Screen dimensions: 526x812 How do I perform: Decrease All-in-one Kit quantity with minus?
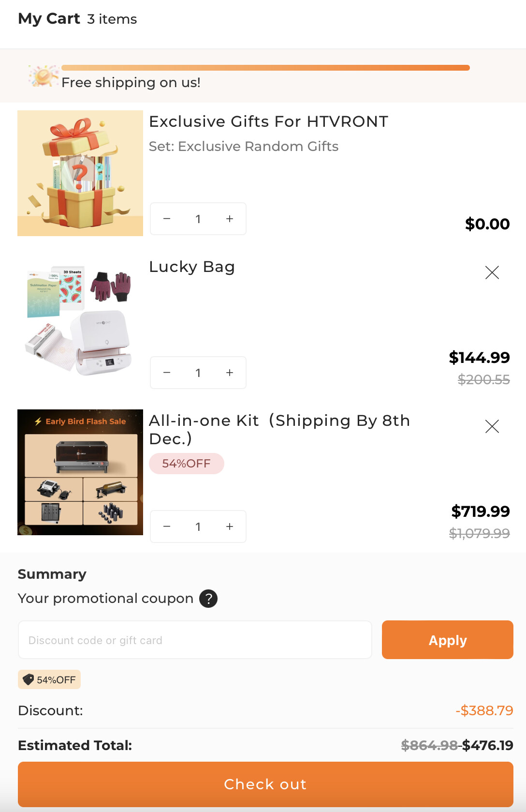click(167, 526)
